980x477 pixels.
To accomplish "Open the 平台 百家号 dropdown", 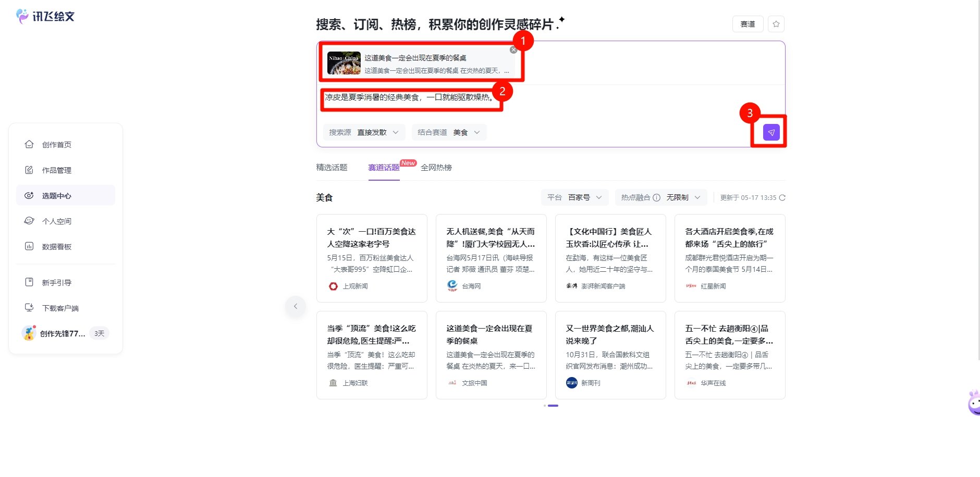I will (574, 197).
